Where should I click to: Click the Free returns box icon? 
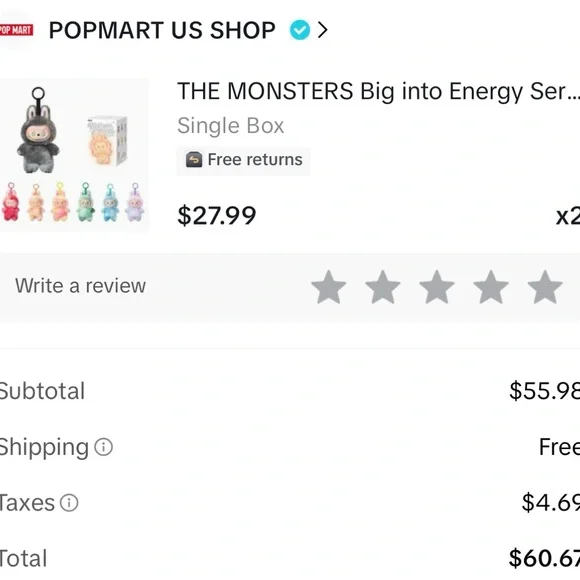[x=194, y=160]
